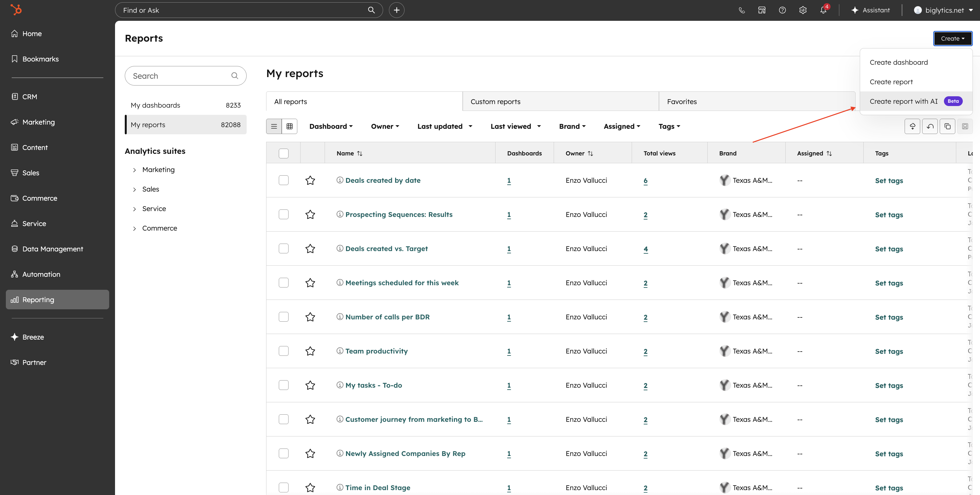Click Set tags for Deals created by date
This screenshot has width=980, height=495.
click(889, 181)
